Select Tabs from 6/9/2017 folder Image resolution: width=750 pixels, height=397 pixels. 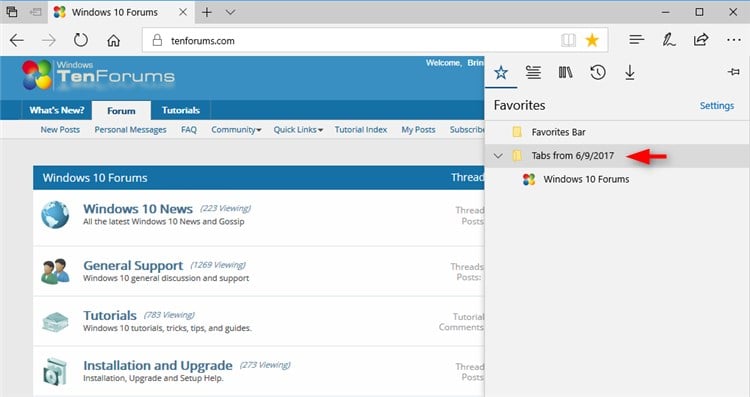617,155
